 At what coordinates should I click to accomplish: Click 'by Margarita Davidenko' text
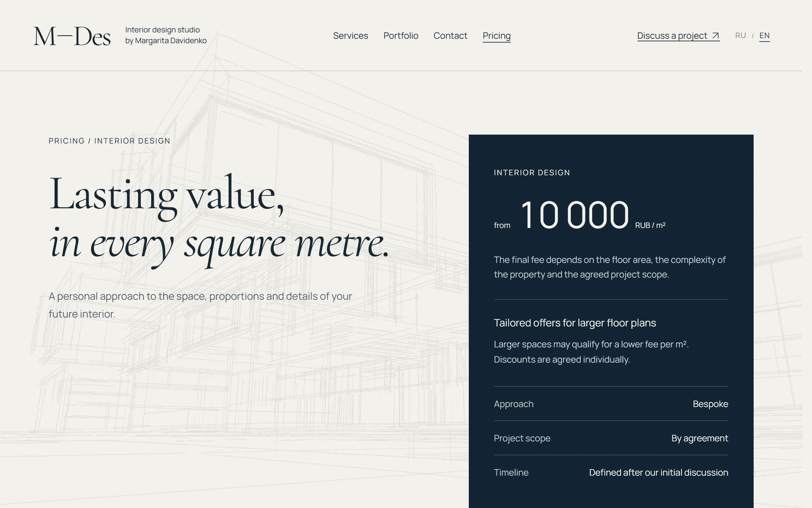166,41
